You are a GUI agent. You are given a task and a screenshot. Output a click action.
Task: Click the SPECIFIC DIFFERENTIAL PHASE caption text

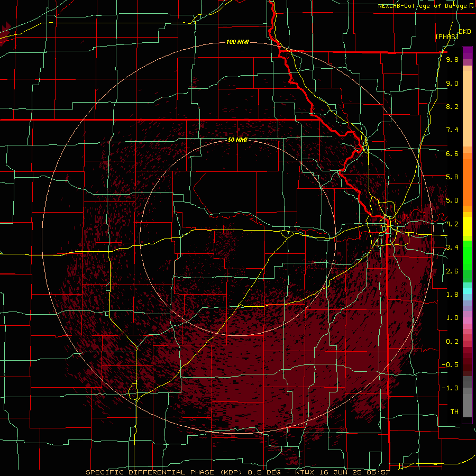point(150,472)
